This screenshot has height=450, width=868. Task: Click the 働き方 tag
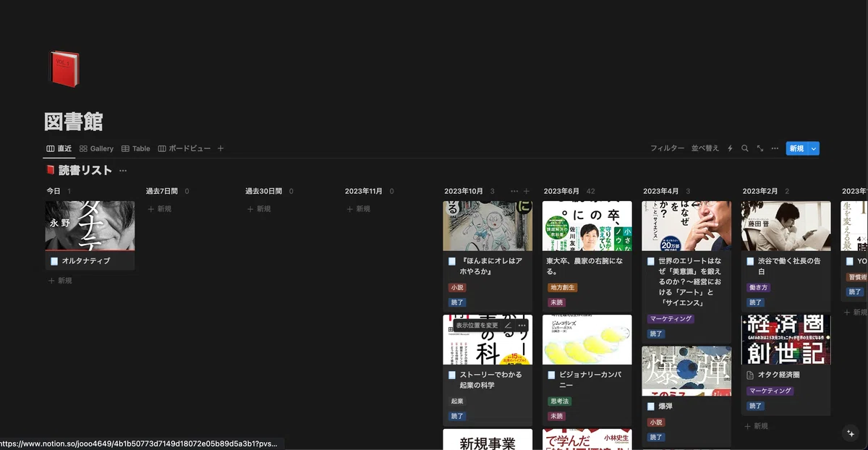click(758, 287)
